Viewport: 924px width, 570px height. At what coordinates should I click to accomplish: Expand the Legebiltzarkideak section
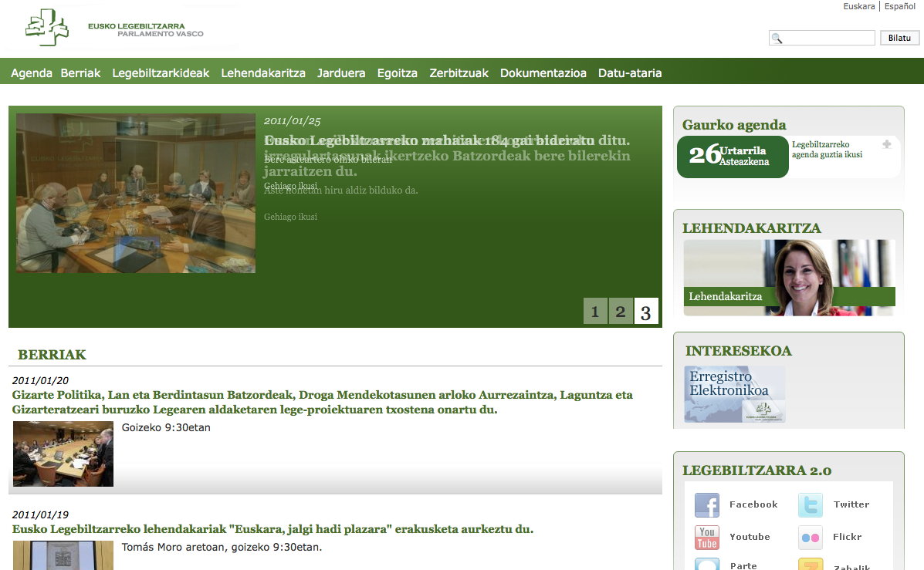coord(161,73)
